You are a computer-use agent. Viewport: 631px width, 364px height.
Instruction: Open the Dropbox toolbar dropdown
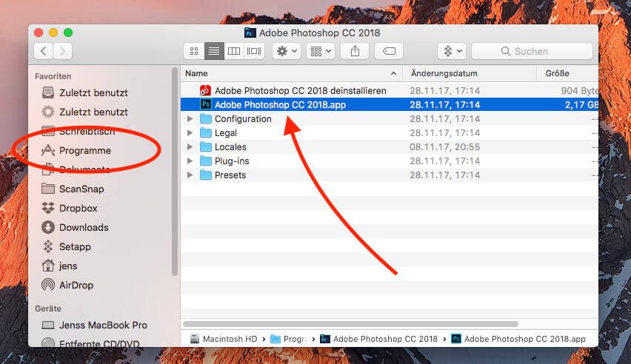click(451, 51)
